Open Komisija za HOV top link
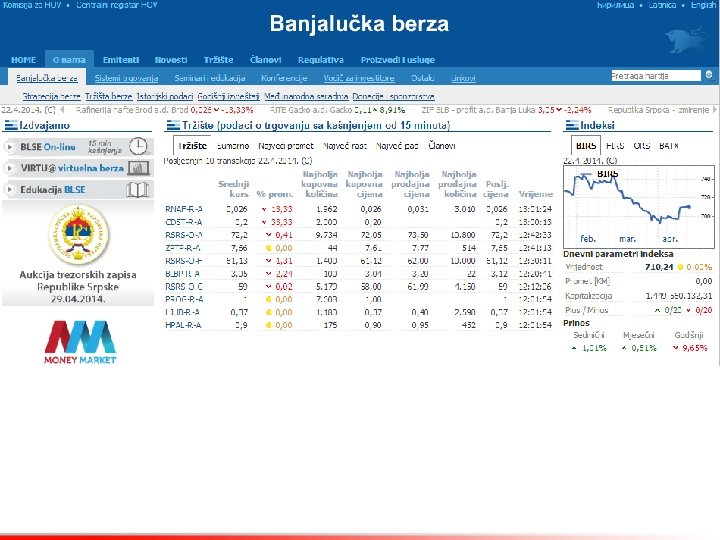Screen dimensions: 720x540 (x=32, y=5)
